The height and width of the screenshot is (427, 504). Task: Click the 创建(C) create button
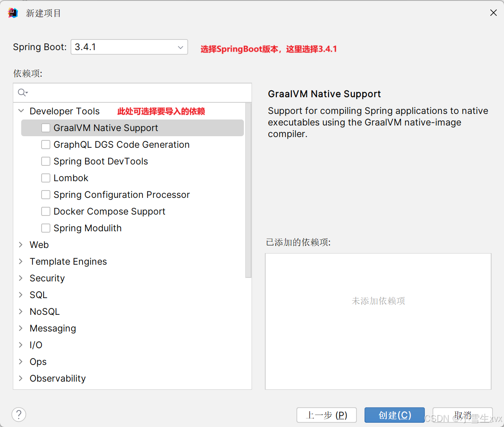point(395,415)
